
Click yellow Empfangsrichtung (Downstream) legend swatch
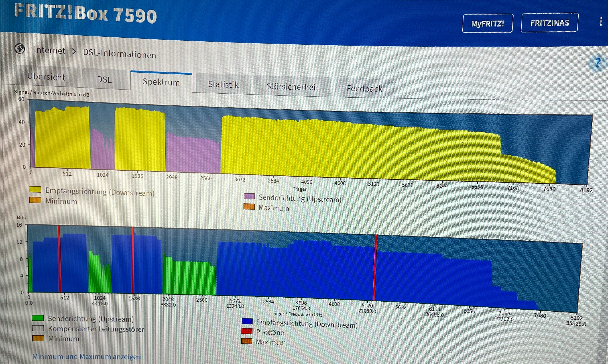[x=35, y=189]
